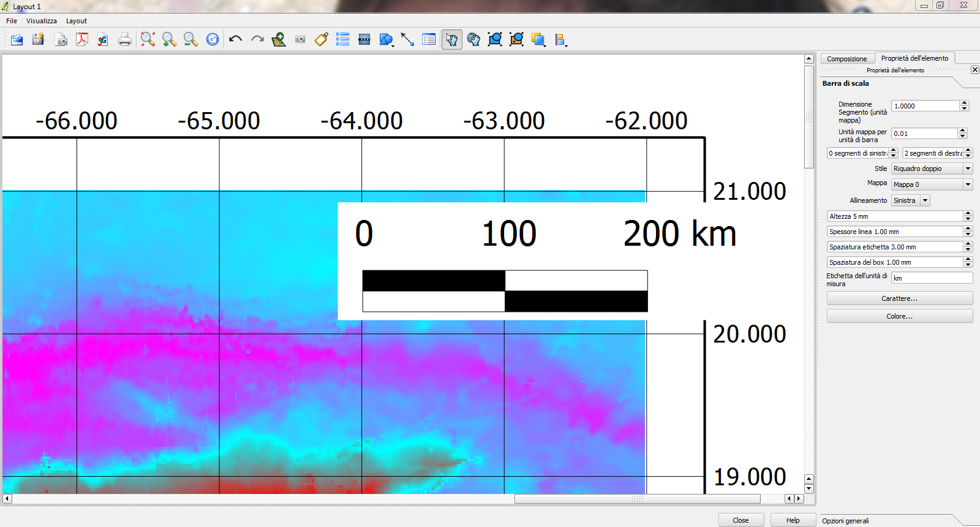Image resolution: width=980 pixels, height=527 pixels.
Task: Switch to the Composizione tab
Action: coord(846,59)
